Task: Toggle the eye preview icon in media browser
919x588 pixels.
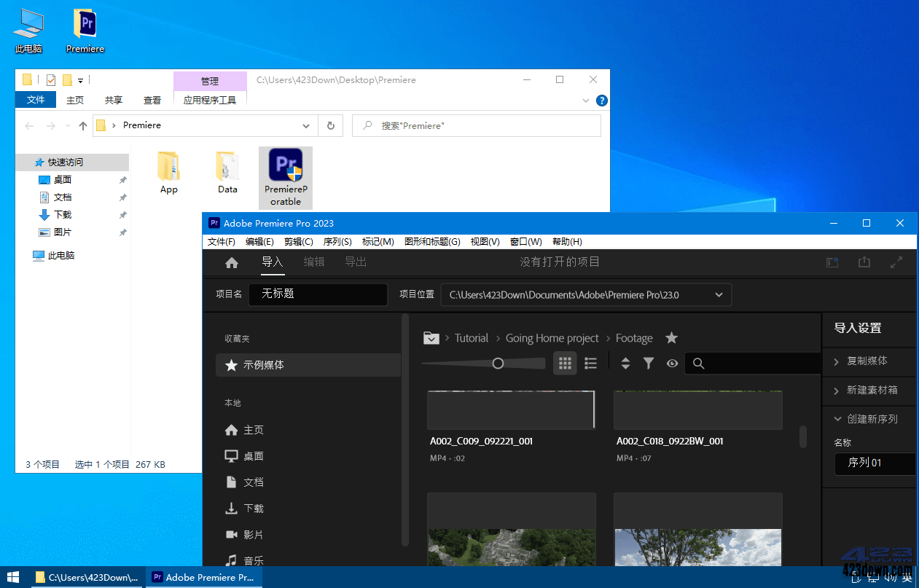Action: 672,363
